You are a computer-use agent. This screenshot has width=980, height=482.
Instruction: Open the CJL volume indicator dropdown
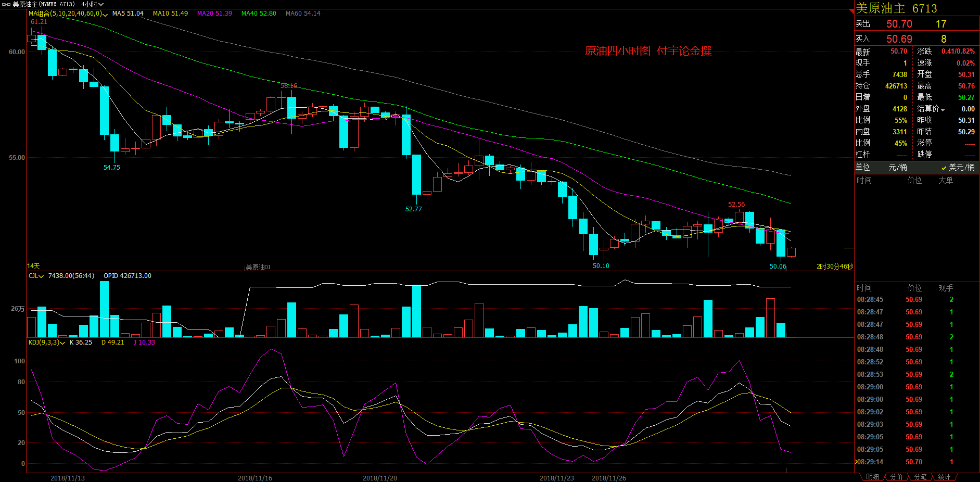(36, 276)
